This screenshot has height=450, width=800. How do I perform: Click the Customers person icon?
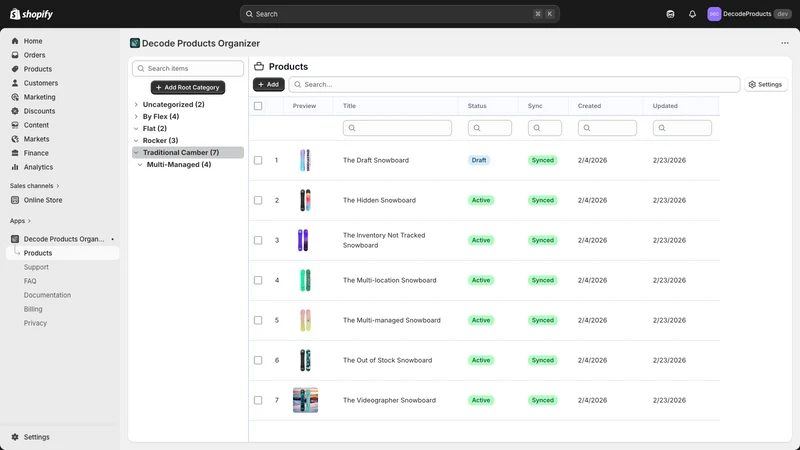(x=15, y=83)
